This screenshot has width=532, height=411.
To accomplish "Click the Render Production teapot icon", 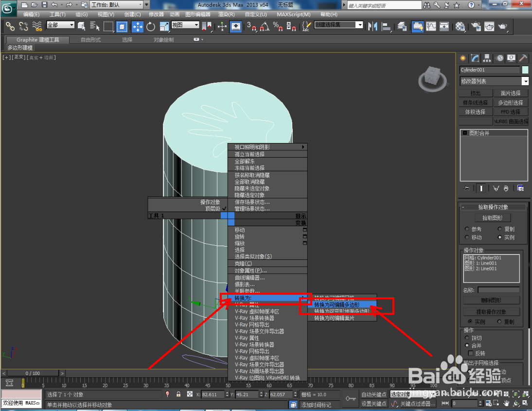I will click(502, 26).
